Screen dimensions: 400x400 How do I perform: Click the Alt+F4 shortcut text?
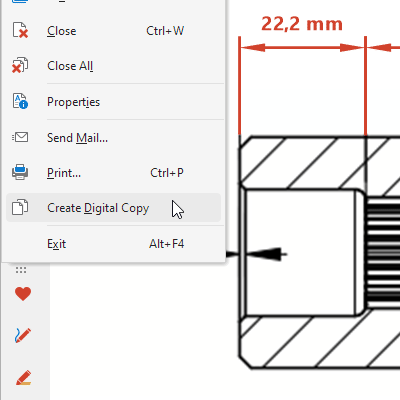[x=166, y=244]
